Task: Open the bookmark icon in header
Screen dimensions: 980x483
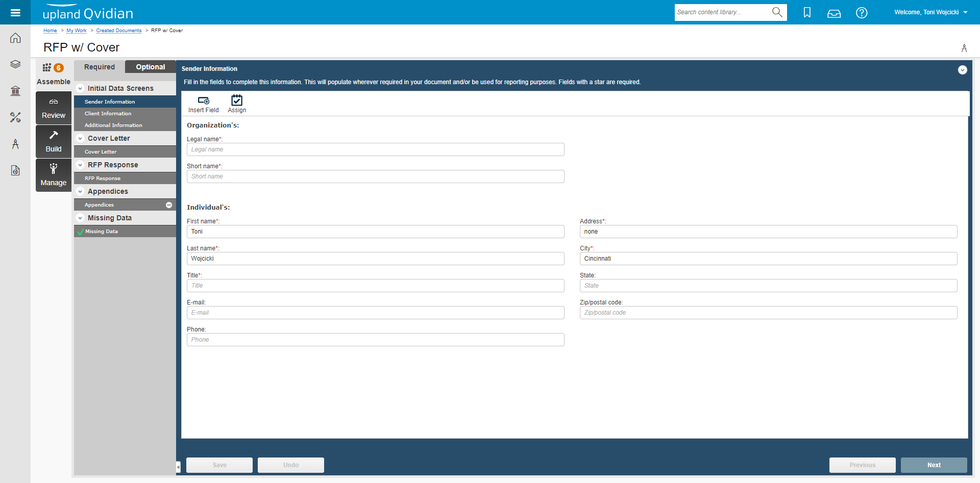Action: 807,12
